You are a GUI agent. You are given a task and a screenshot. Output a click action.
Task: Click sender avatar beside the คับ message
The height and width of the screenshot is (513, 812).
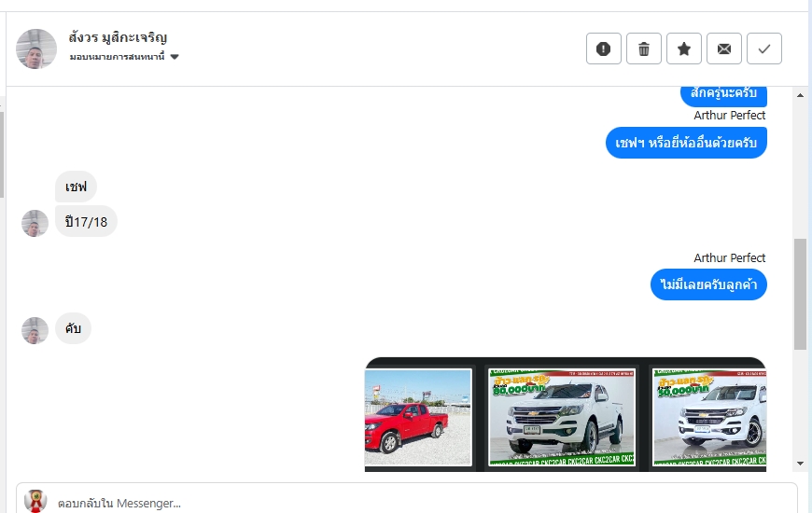(x=35, y=330)
